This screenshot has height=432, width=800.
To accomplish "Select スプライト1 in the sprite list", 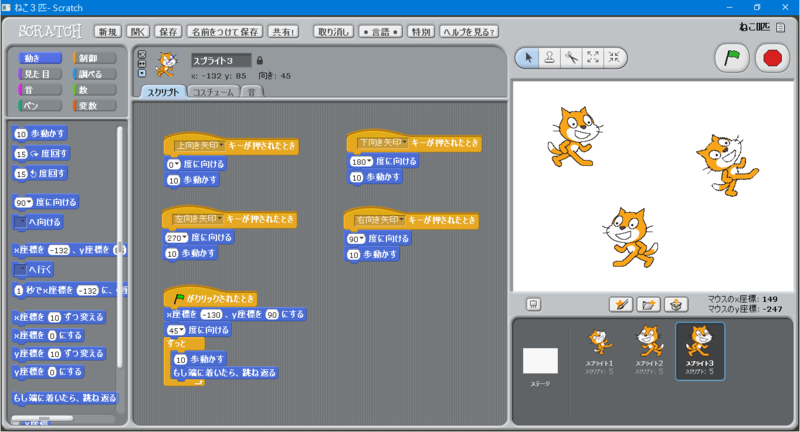I will coord(599,351).
